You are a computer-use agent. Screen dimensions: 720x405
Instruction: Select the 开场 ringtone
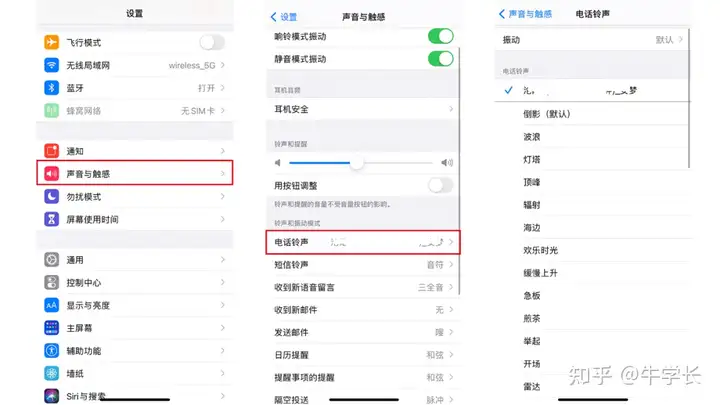click(x=592, y=363)
